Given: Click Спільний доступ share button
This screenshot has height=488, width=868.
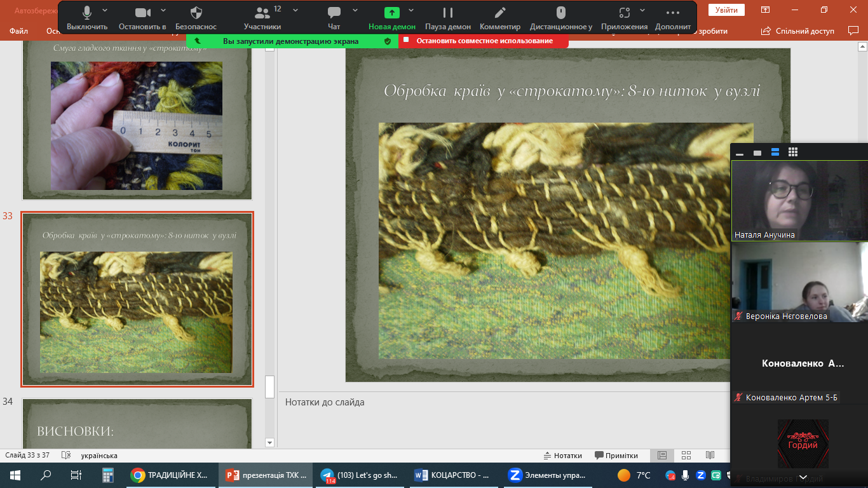Looking at the screenshot, I should click(797, 31).
